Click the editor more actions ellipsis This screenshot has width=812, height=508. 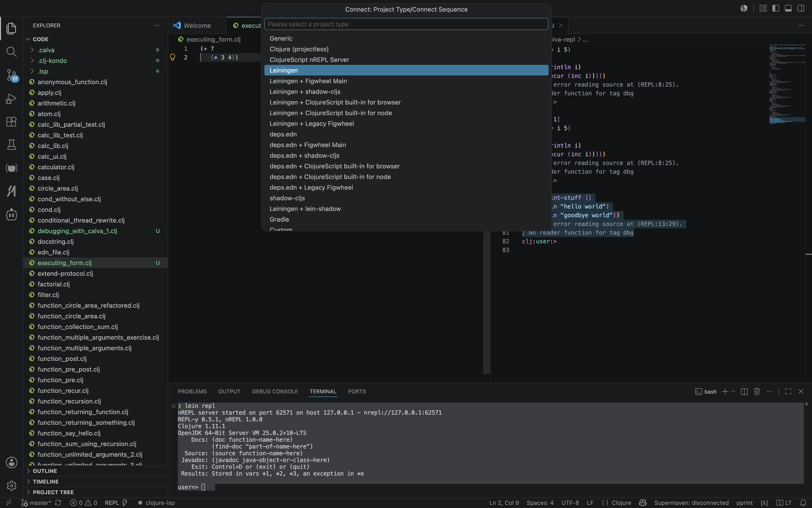[x=801, y=26]
